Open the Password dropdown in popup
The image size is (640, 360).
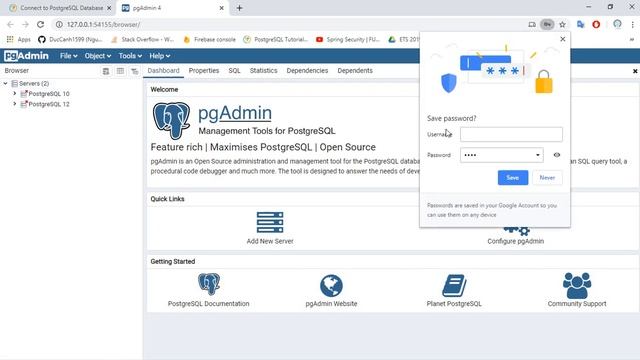(538, 155)
